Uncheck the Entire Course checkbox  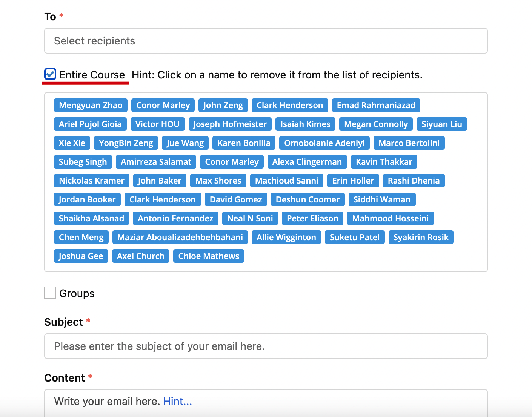[x=50, y=74]
